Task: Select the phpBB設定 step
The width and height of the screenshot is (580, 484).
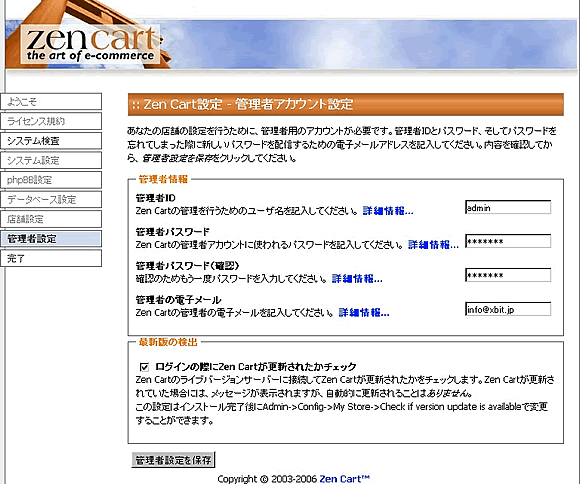Action: click(x=51, y=180)
